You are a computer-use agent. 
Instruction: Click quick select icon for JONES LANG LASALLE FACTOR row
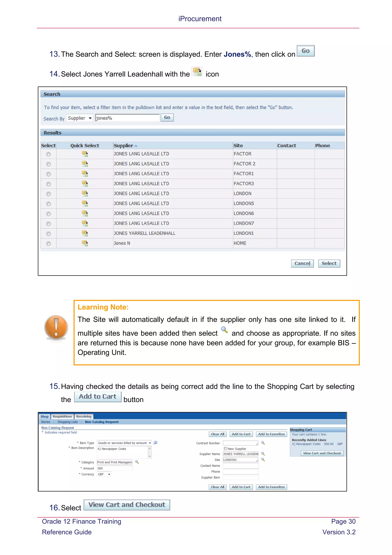point(85,154)
